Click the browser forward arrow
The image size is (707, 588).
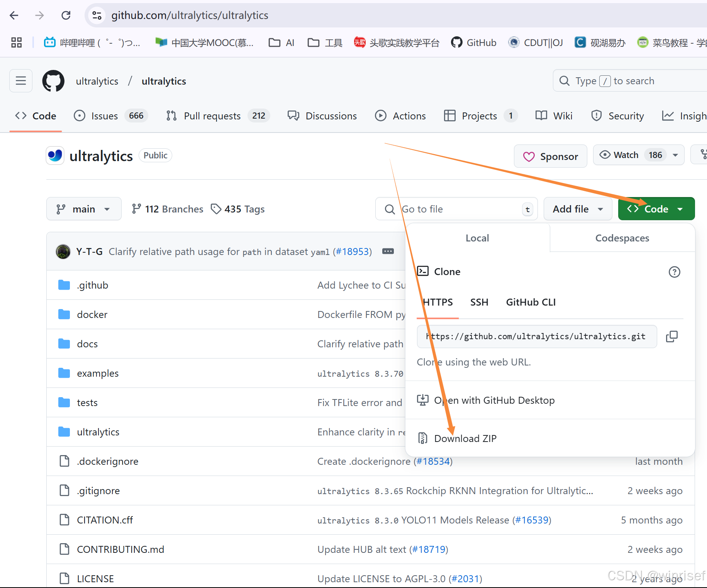(x=39, y=15)
